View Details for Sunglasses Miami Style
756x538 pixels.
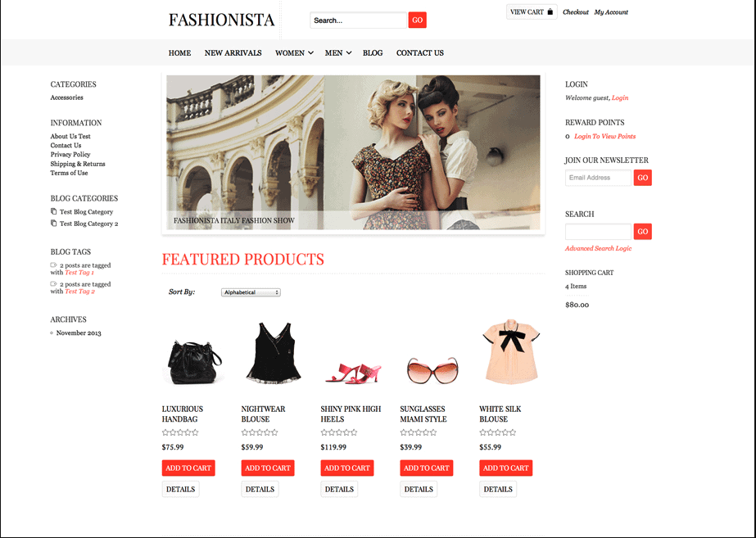click(x=419, y=490)
